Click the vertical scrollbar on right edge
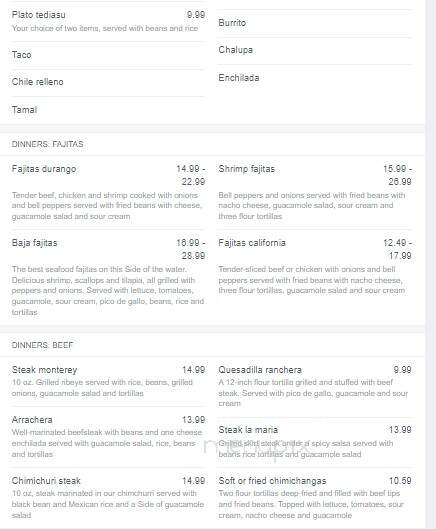Screen dimensions: 436x529 [x=431, y=264]
